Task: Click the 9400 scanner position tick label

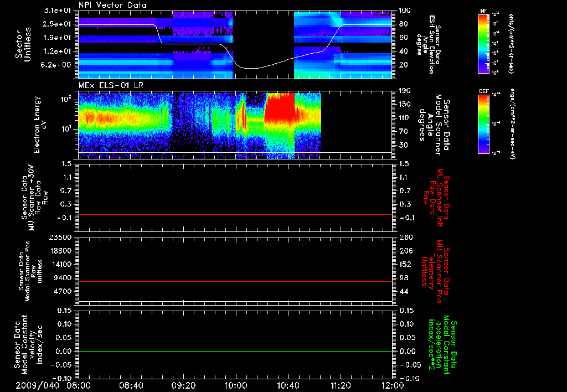Action: (x=63, y=278)
